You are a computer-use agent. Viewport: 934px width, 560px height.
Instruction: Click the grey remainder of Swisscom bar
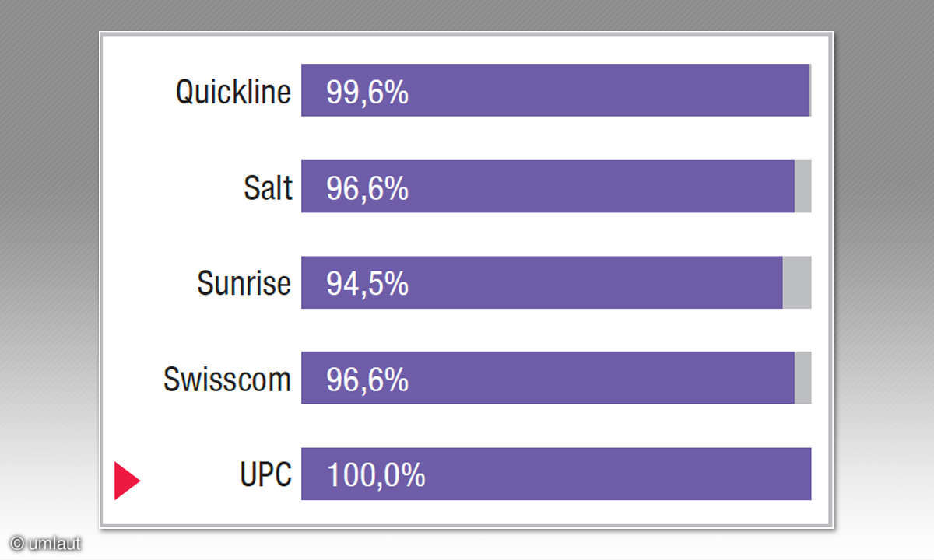[x=803, y=378]
